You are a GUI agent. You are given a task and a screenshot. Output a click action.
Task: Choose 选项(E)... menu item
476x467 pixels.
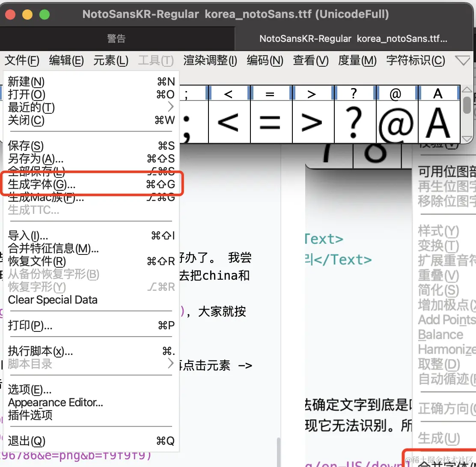click(x=91, y=389)
